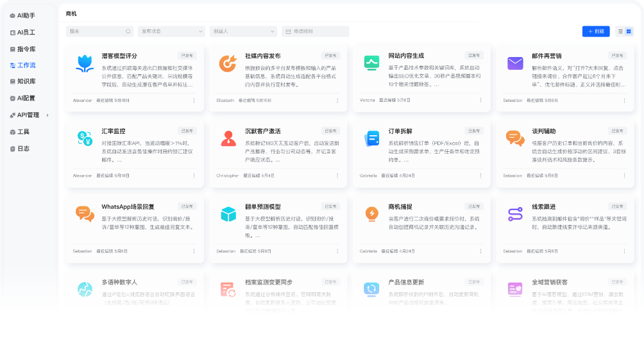The height and width of the screenshot is (362, 644).
Task: Open the more options menu on 订单拆解 card
Action: 480,175
